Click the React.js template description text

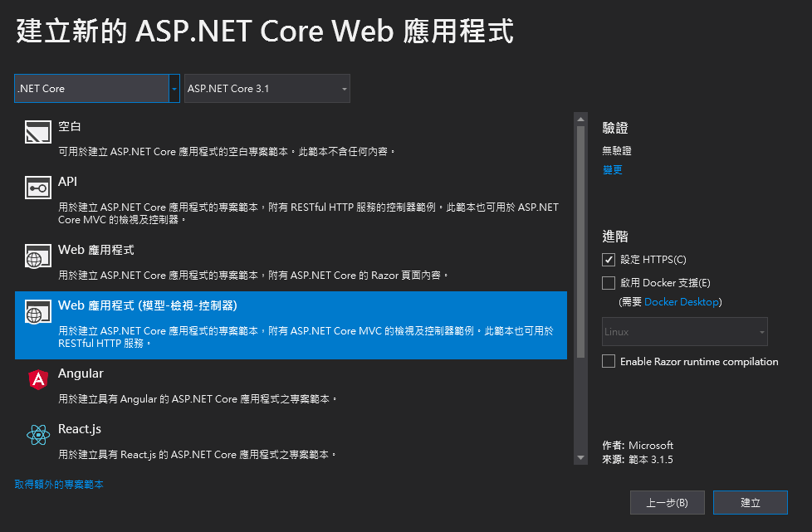[x=198, y=454]
